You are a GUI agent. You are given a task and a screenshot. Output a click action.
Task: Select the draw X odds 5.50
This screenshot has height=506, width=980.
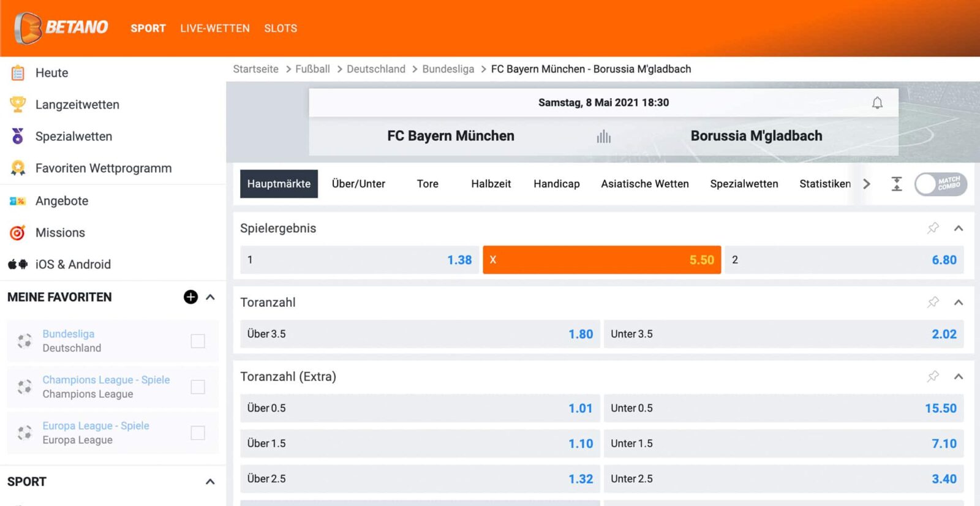pyautogui.click(x=602, y=260)
